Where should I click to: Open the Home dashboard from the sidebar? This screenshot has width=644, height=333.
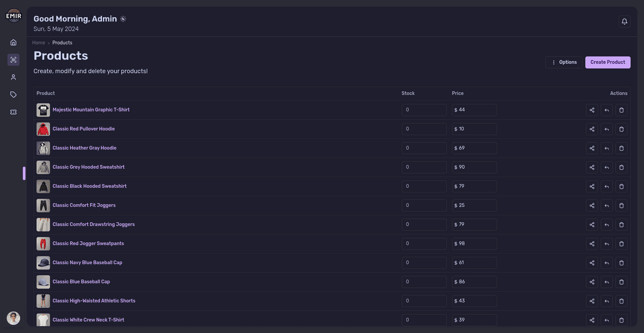pos(13,42)
